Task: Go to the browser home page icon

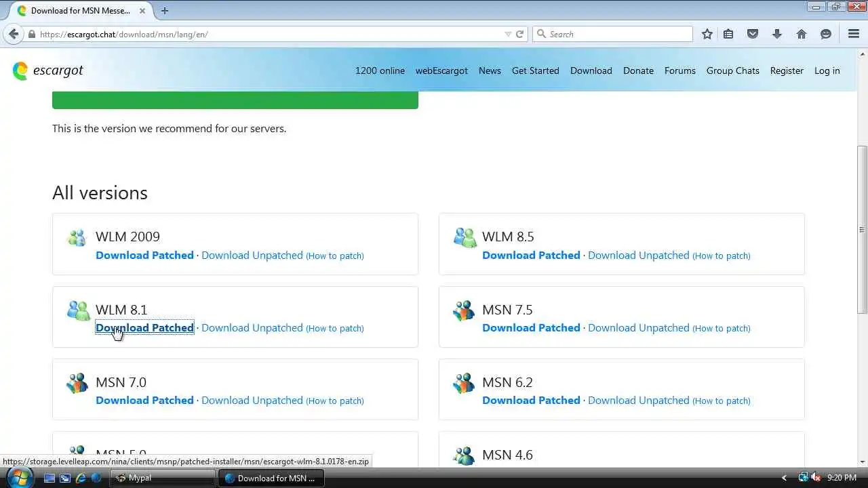Action: tap(802, 34)
